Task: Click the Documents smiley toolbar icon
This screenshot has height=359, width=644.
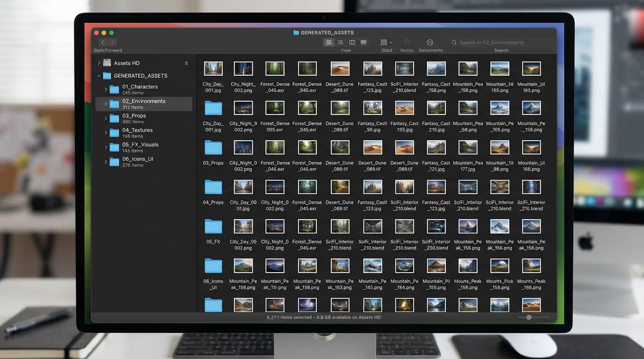Action: click(430, 43)
